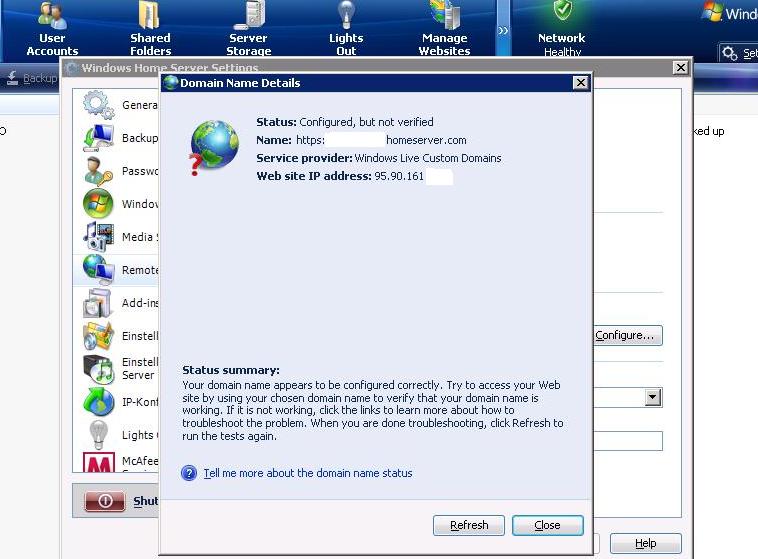This screenshot has height=559, width=758.
Task: Select the IP-Konfiguration settings icon
Action: point(98,402)
